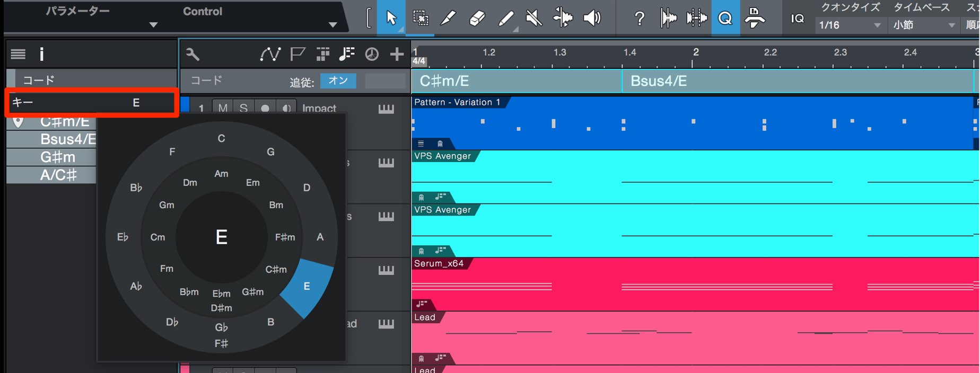
Task: Select the Eraser tool
Action: [x=477, y=18]
